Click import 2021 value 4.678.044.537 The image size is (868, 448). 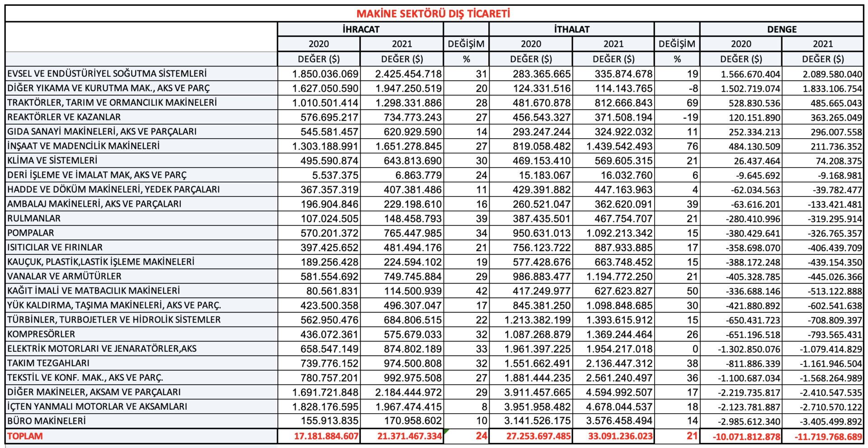pyautogui.click(x=619, y=407)
